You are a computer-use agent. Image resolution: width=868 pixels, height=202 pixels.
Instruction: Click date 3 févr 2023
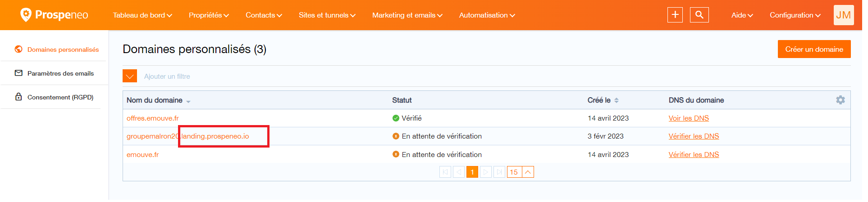click(605, 136)
